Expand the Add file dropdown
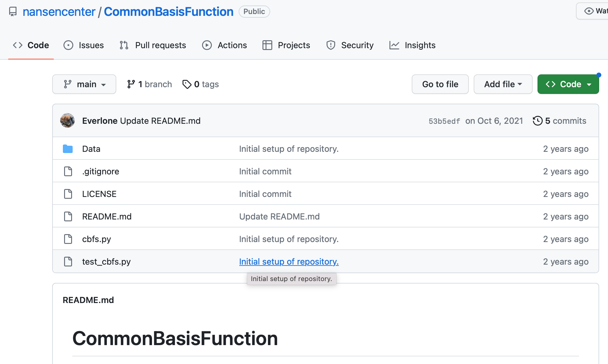Screen dimensions: 608x364 503,84
